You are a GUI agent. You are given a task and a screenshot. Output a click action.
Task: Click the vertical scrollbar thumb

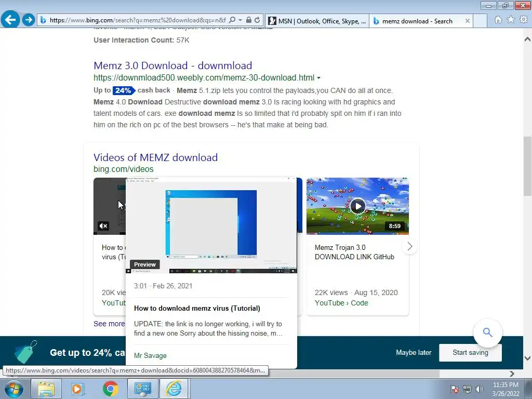coord(527,166)
